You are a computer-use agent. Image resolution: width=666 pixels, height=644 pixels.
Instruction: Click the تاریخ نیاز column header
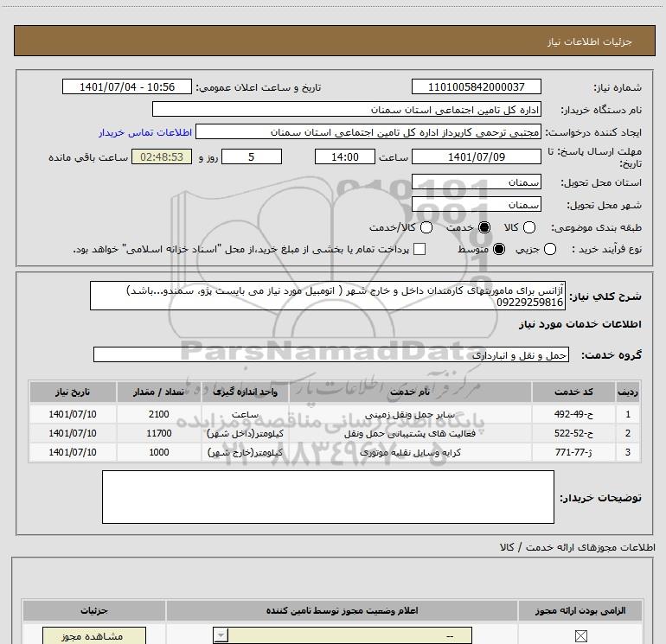click(x=73, y=392)
